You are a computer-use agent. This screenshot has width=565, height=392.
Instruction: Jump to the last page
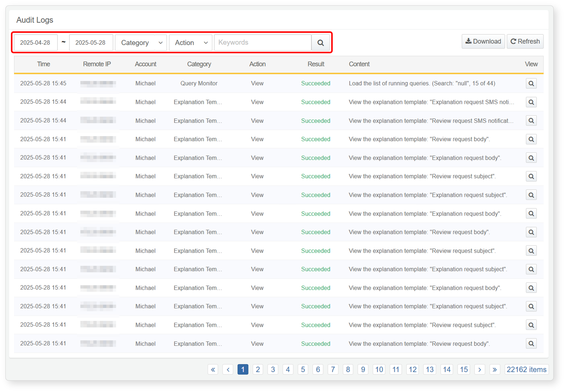click(x=495, y=369)
